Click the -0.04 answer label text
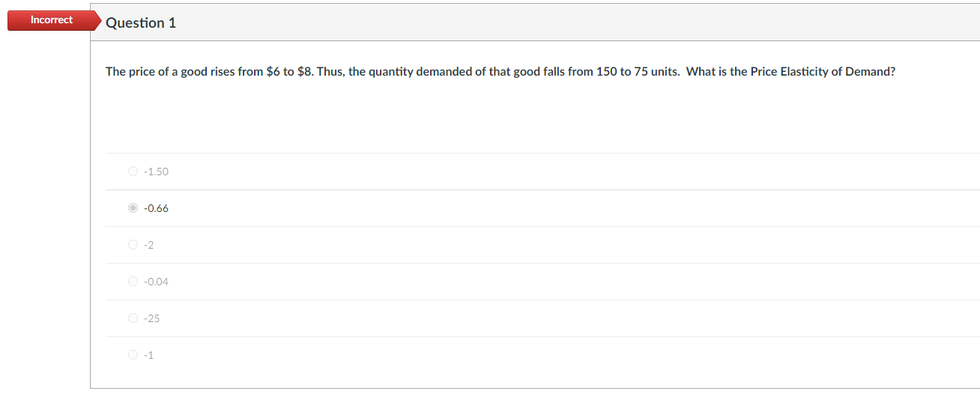 pyautogui.click(x=156, y=282)
